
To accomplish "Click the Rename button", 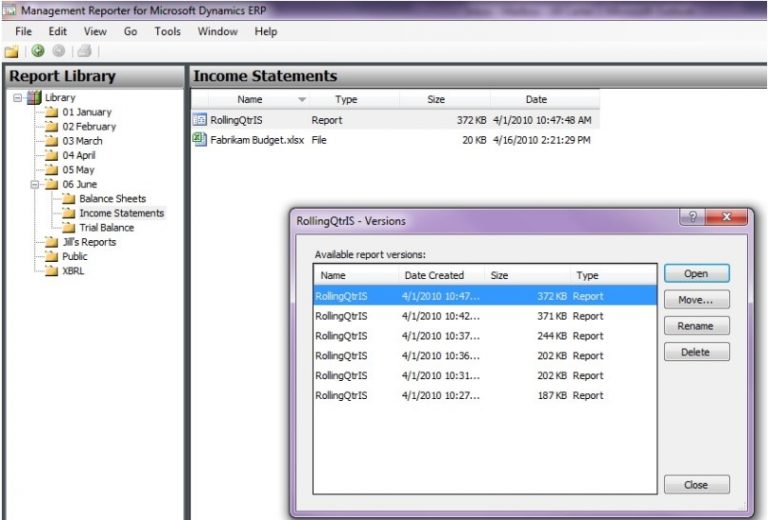I will click(696, 325).
